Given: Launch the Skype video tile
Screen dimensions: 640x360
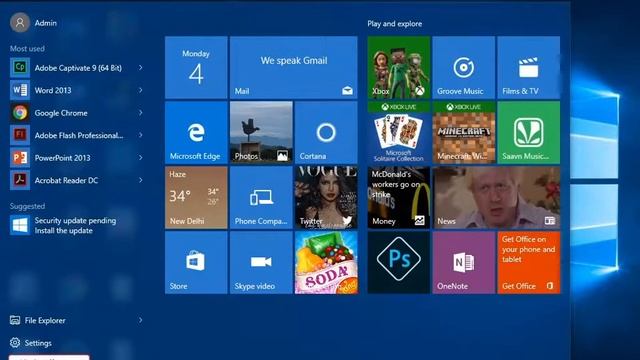Looking at the screenshot, I should click(x=261, y=262).
